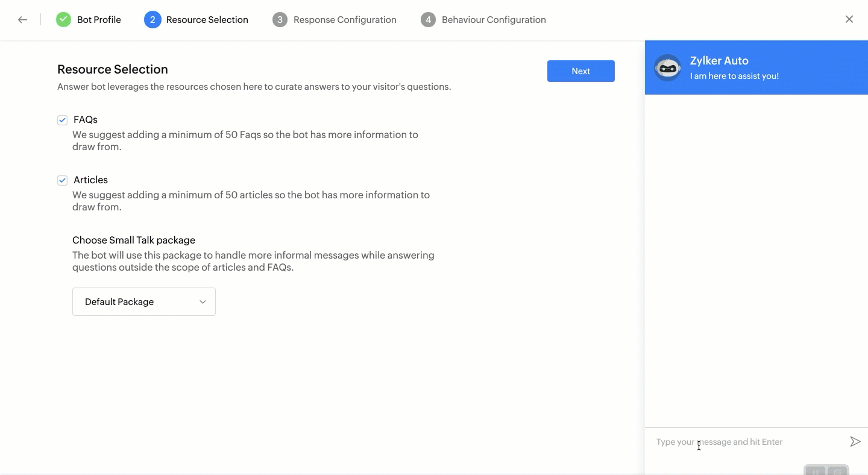
Task: Send the chat message with the arrow icon
Action: (855, 442)
